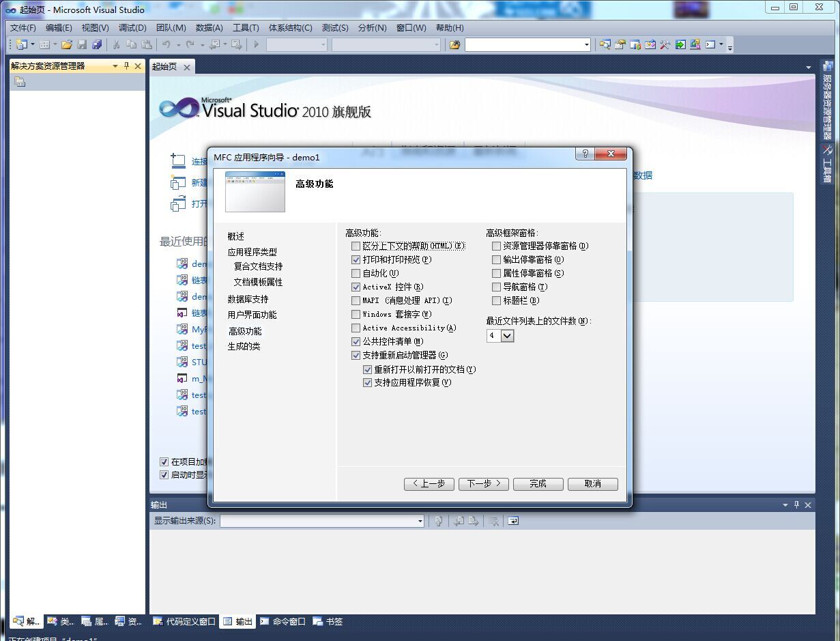This screenshot has height=641, width=840.
Task: Click the word wrap icon in Output panel
Action: click(x=513, y=521)
